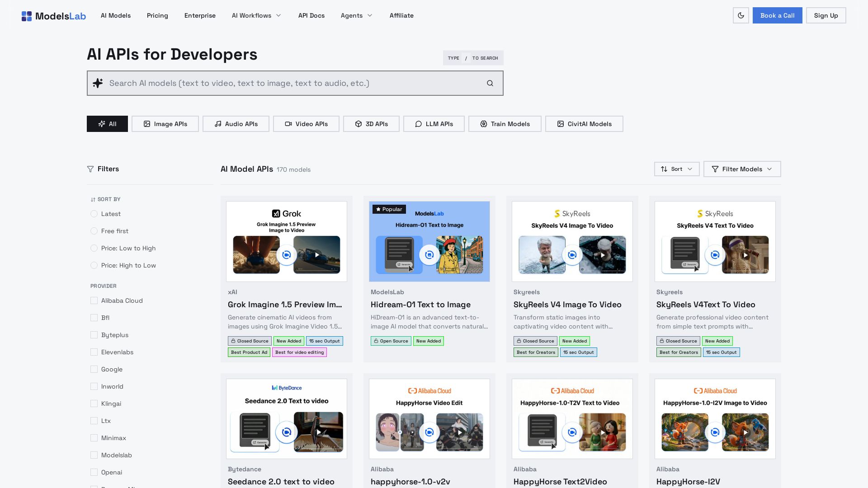Click convert icon on Grok Imagine card
This screenshot has width=868, height=488.
[287, 255]
